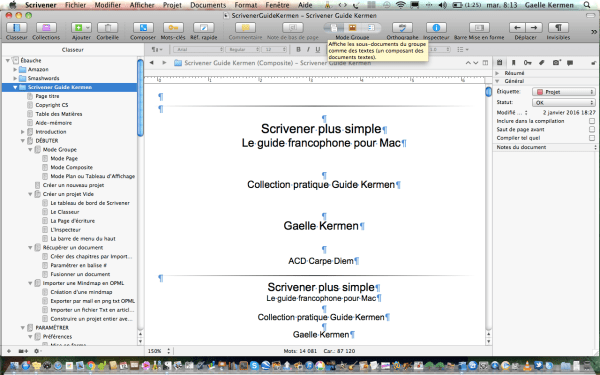600x375 pixels.
Task: Toggle Invisibles pilcrow toolbar icon
Action: tap(558, 28)
